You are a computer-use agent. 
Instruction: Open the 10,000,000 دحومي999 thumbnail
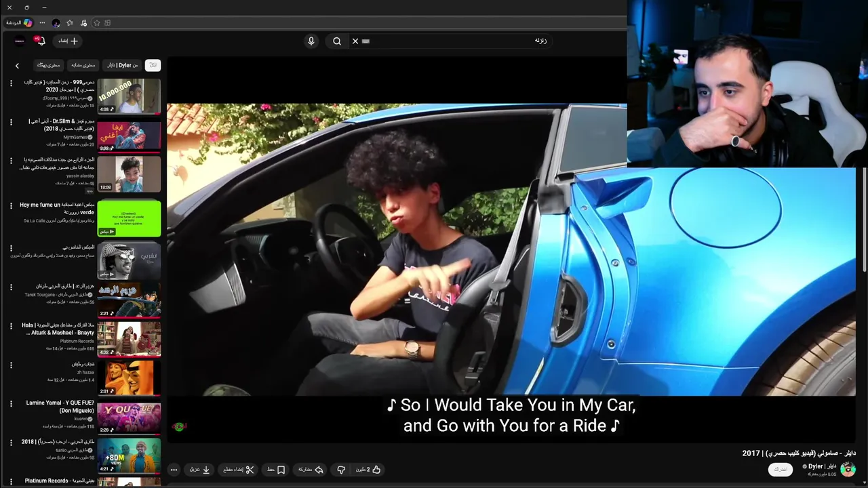coord(129,96)
